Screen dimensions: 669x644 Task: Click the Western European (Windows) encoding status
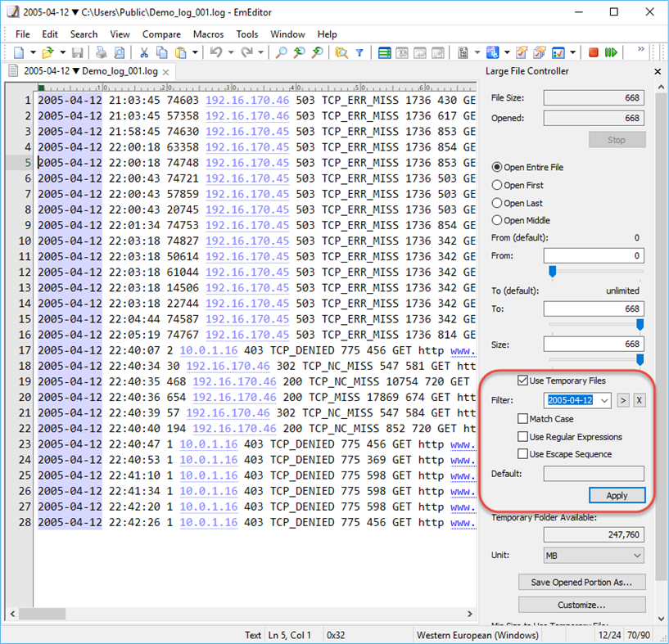pyautogui.click(x=477, y=634)
